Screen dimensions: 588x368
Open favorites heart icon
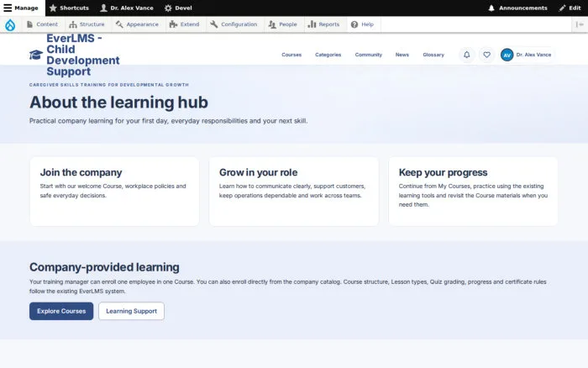pos(486,55)
